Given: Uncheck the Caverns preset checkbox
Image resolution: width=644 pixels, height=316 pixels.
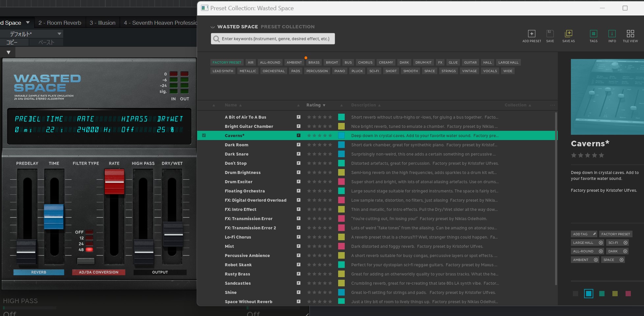Looking at the screenshot, I should (x=204, y=135).
